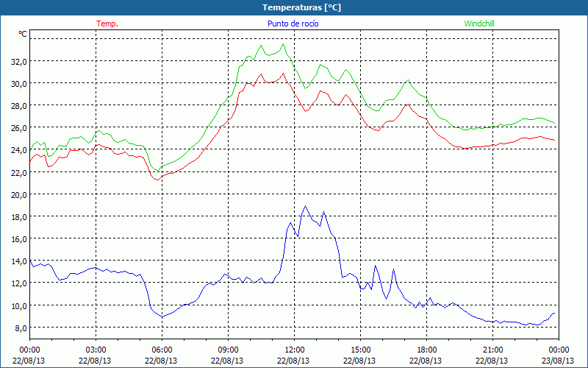Click the 16,0 y-axis value
The image size is (588, 368).
point(19,238)
